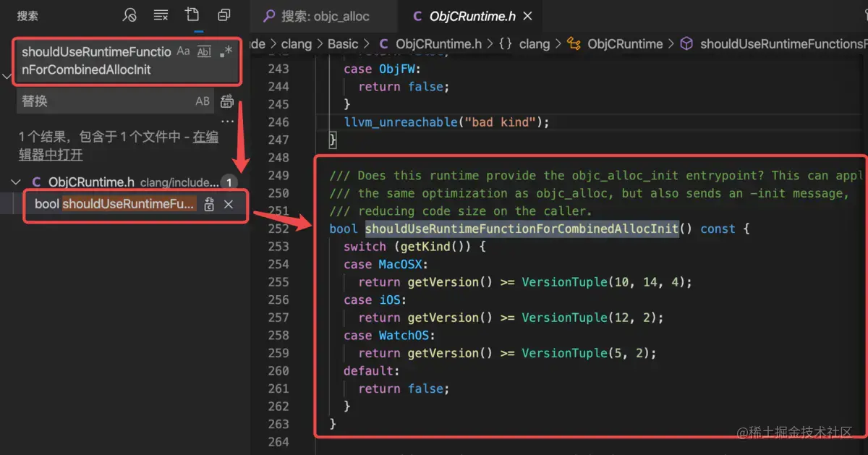Click case iOS: on line 256
Screen dimensions: 868x455
pyautogui.click(x=375, y=299)
